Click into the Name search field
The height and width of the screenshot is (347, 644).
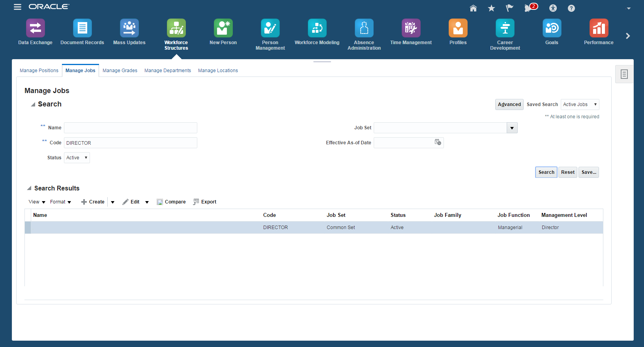131,128
